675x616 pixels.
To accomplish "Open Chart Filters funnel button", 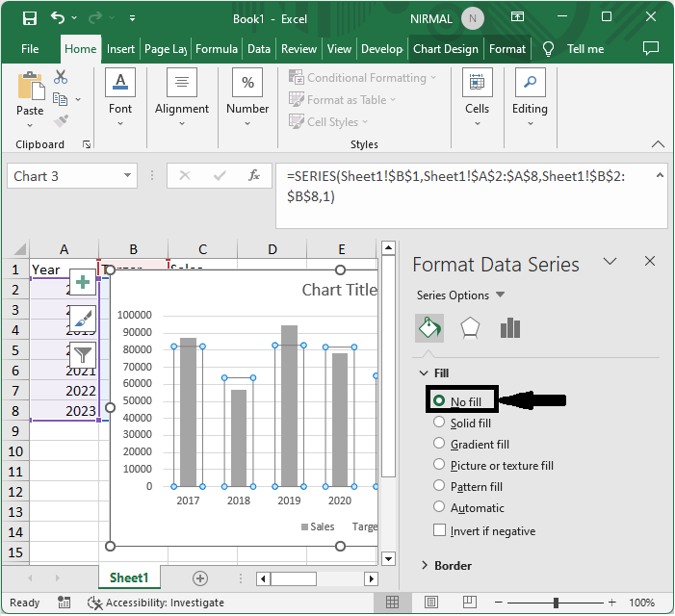I will [x=83, y=355].
